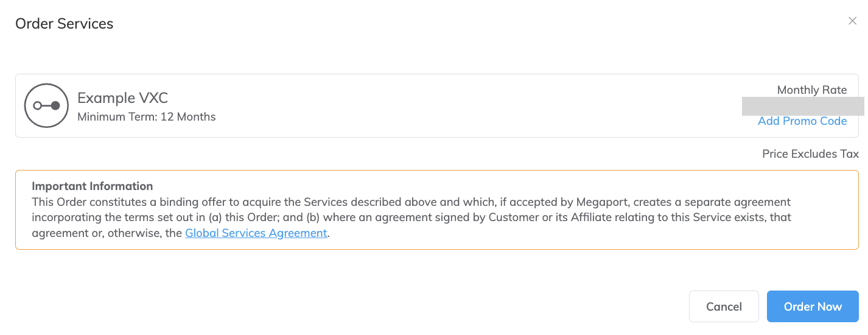The width and height of the screenshot is (868, 335).
Task: Click the Minimum Term: 12 Months text
Action: coord(147,116)
